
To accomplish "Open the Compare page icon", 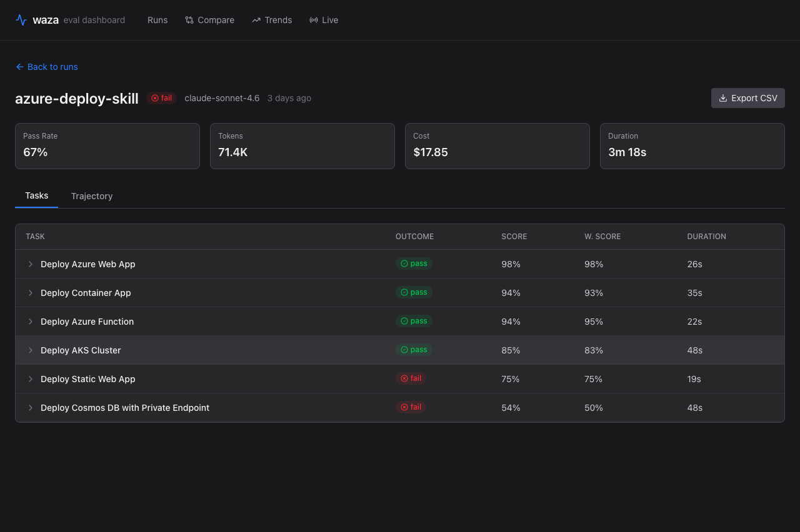I will pos(189,20).
